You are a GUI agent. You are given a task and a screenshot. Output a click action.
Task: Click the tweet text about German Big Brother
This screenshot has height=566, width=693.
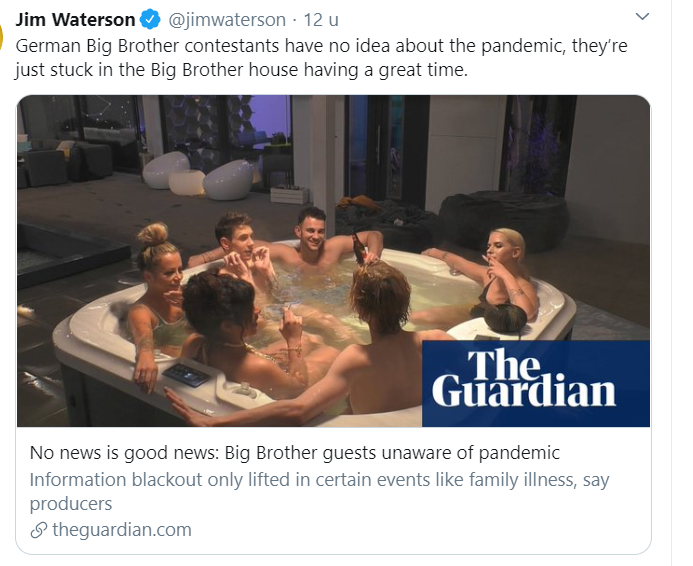321,58
